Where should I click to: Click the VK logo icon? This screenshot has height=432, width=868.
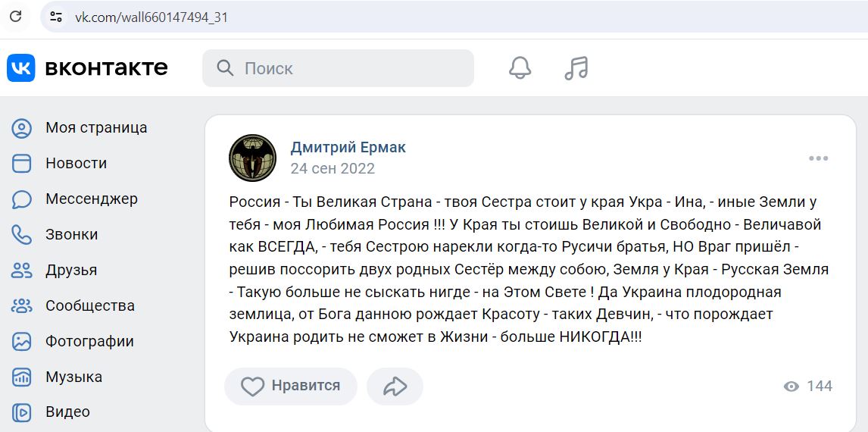tap(21, 68)
